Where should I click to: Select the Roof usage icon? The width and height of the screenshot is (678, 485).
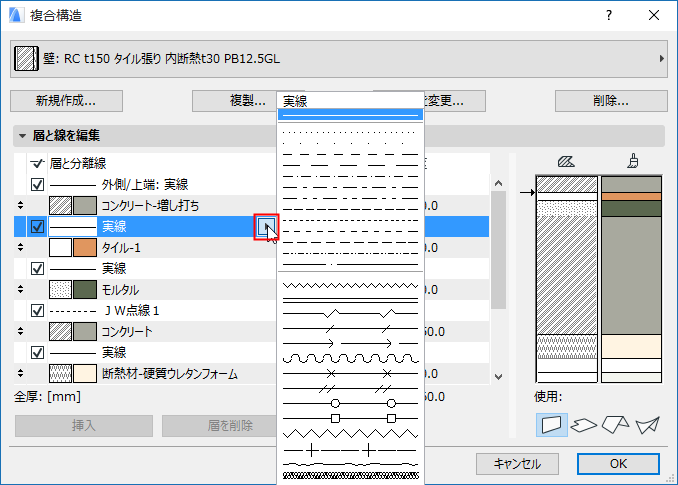(x=615, y=424)
